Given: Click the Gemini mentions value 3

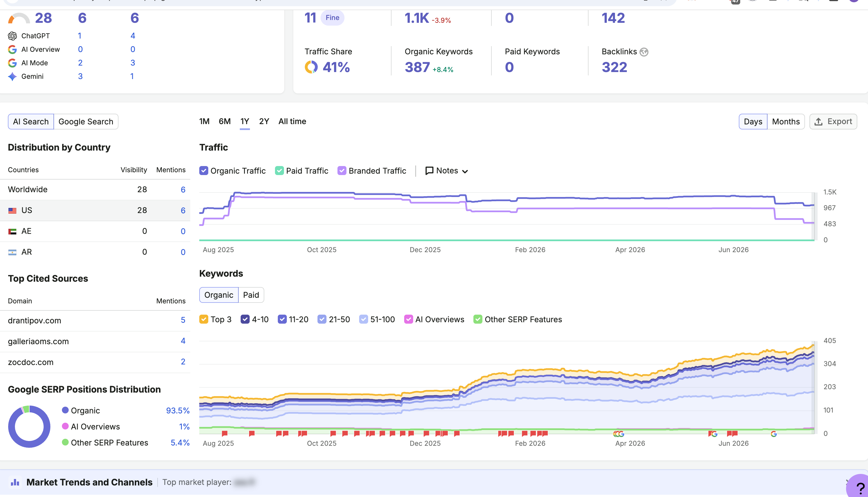Looking at the screenshot, I should pyautogui.click(x=80, y=77).
